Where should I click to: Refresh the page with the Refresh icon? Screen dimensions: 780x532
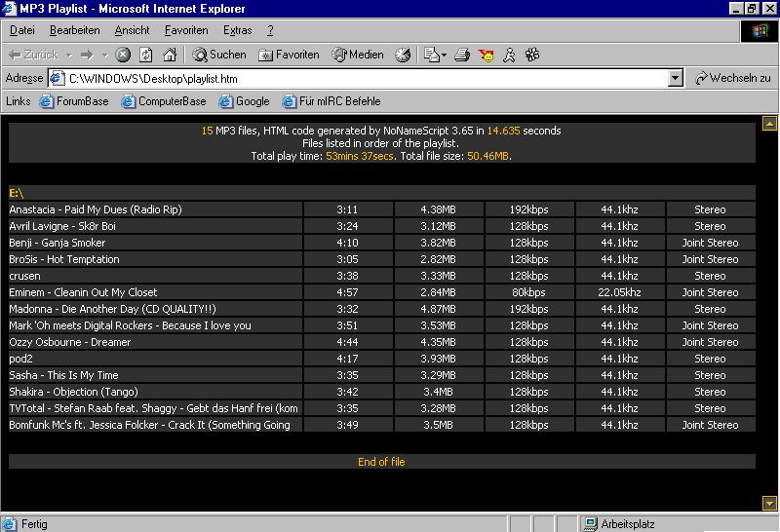click(145, 55)
